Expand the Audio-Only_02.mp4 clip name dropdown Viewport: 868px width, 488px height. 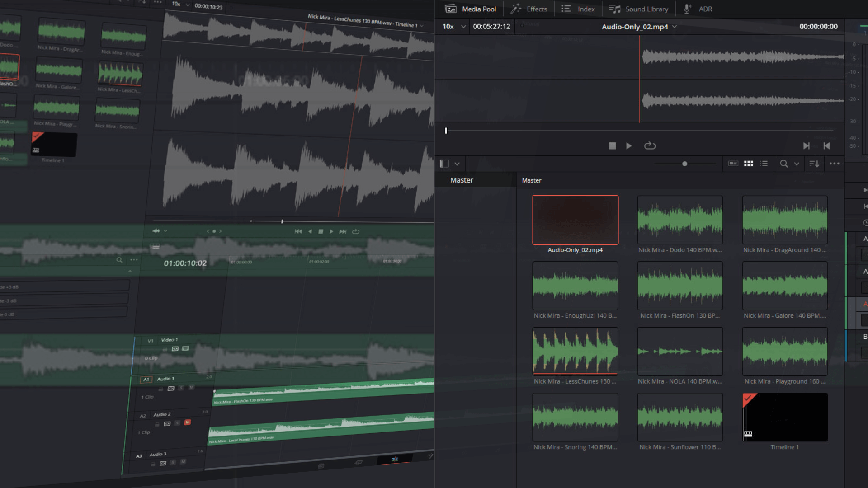coord(675,27)
